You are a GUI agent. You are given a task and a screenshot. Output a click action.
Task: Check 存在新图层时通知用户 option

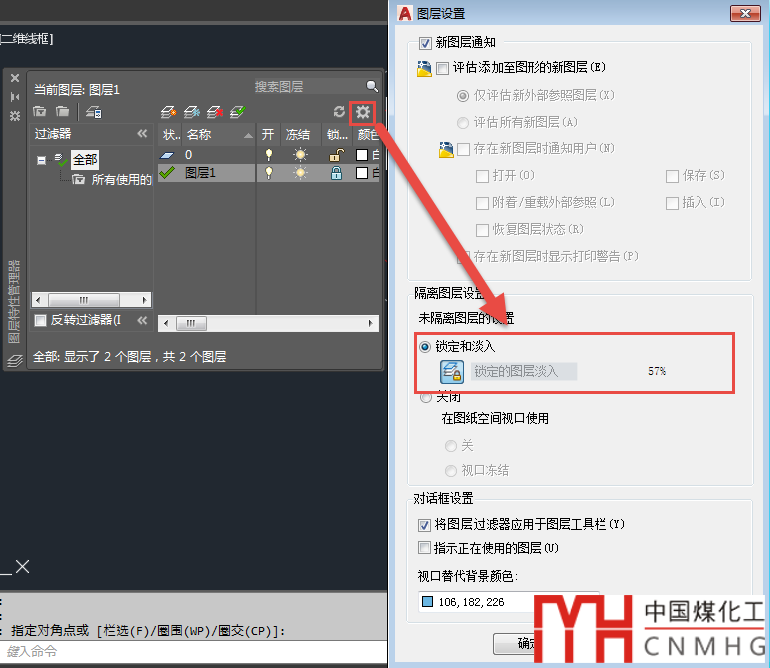[464, 149]
